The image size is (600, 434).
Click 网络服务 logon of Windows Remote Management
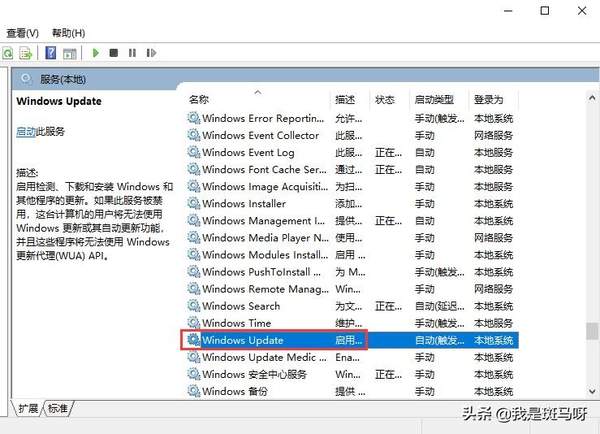[x=493, y=289]
